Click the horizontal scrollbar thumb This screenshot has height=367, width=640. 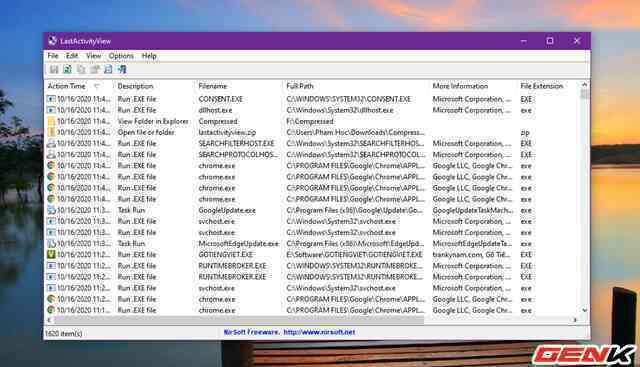239,320
